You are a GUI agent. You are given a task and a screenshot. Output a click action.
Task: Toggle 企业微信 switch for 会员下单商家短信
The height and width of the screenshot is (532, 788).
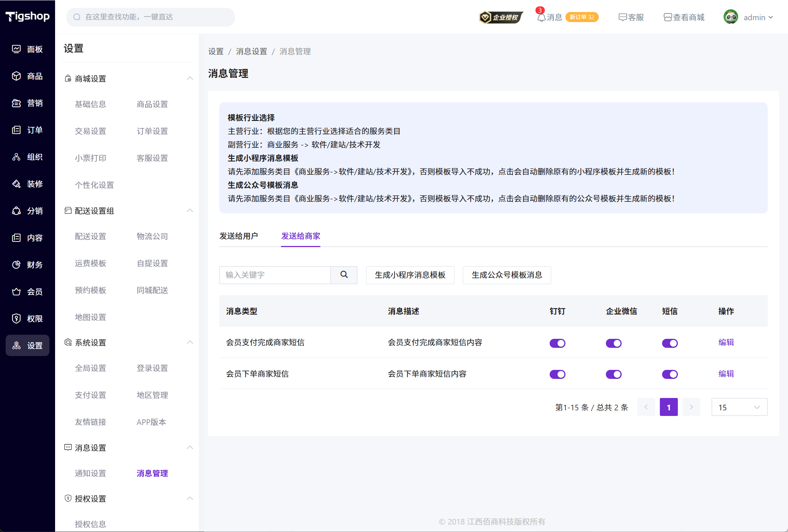coord(613,374)
